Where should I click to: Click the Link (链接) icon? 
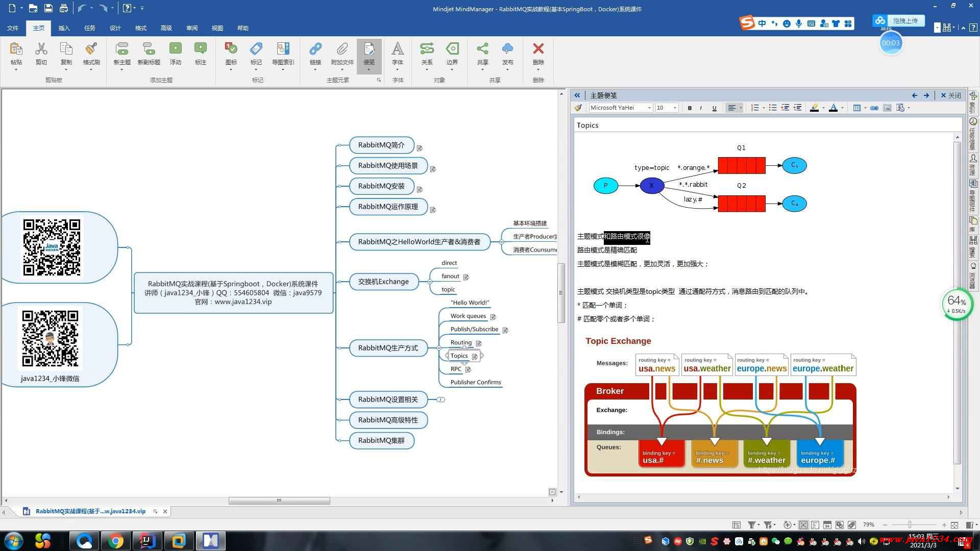(x=315, y=49)
